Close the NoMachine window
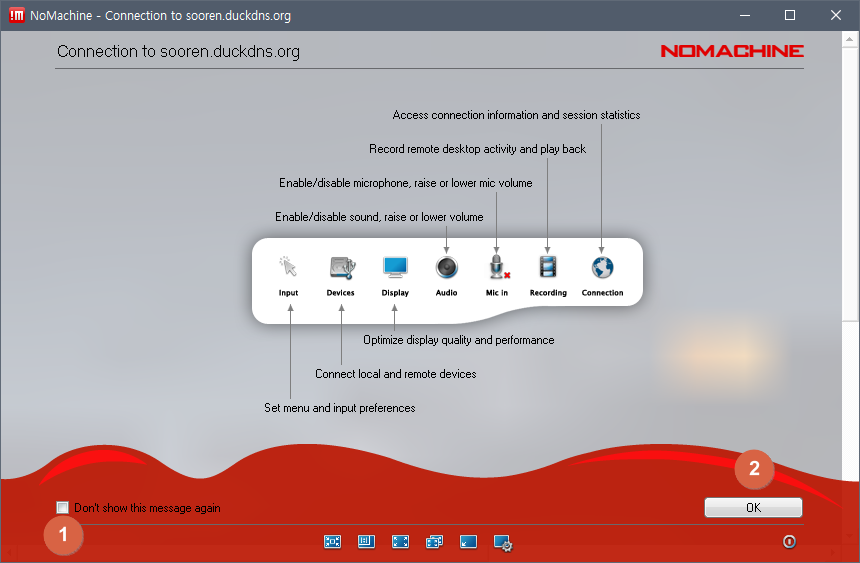Screen dimensions: 860x563 [x=836, y=15]
